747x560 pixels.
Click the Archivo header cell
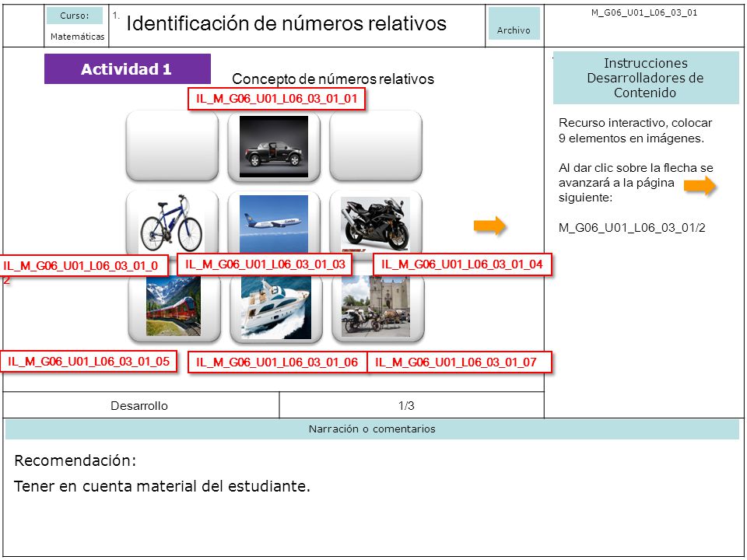(514, 23)
